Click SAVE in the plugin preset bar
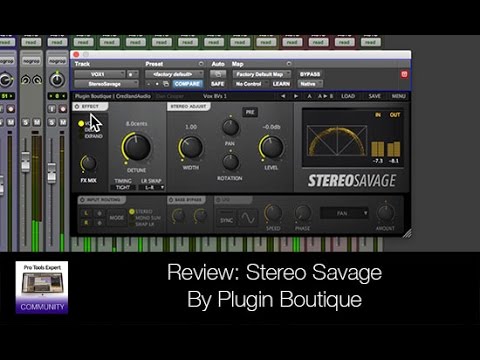Screen dimensions: 480x360 [374, 96]
